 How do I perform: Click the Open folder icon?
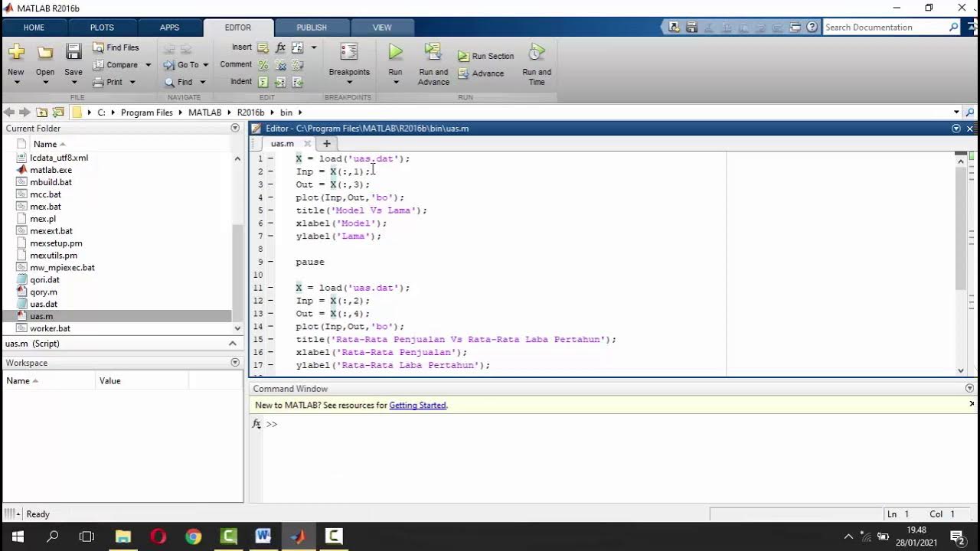pyautogui.click(x=45, y=53)
